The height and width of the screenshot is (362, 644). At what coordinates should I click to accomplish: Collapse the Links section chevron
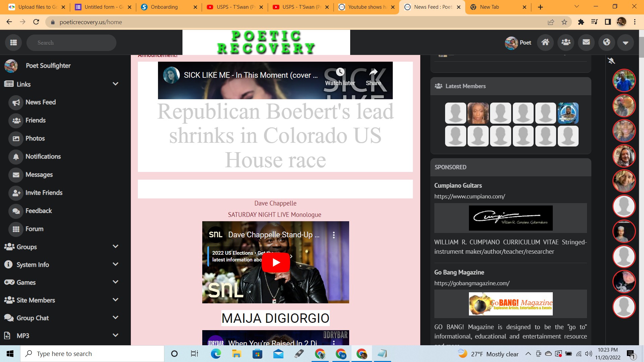click(115, 84)
